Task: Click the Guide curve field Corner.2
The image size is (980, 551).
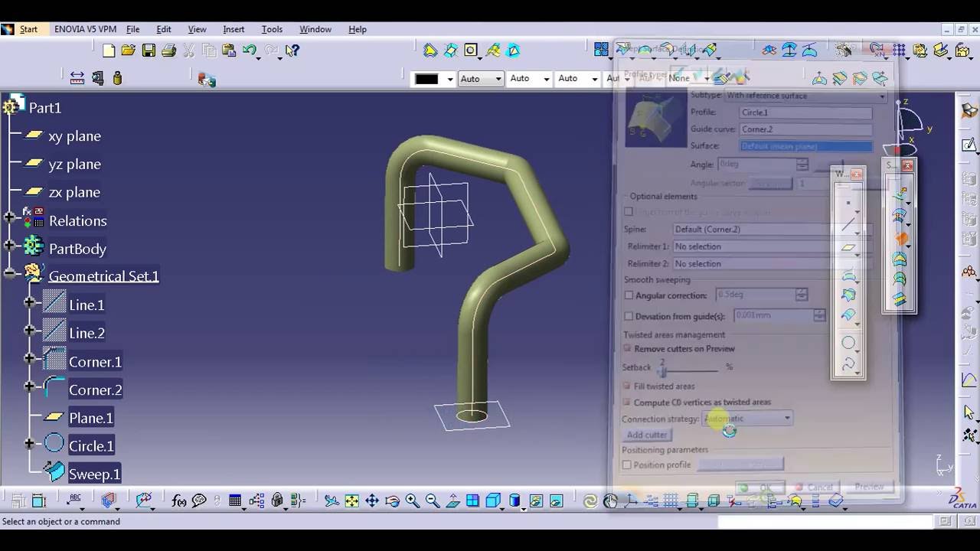Action: point(805,129)
